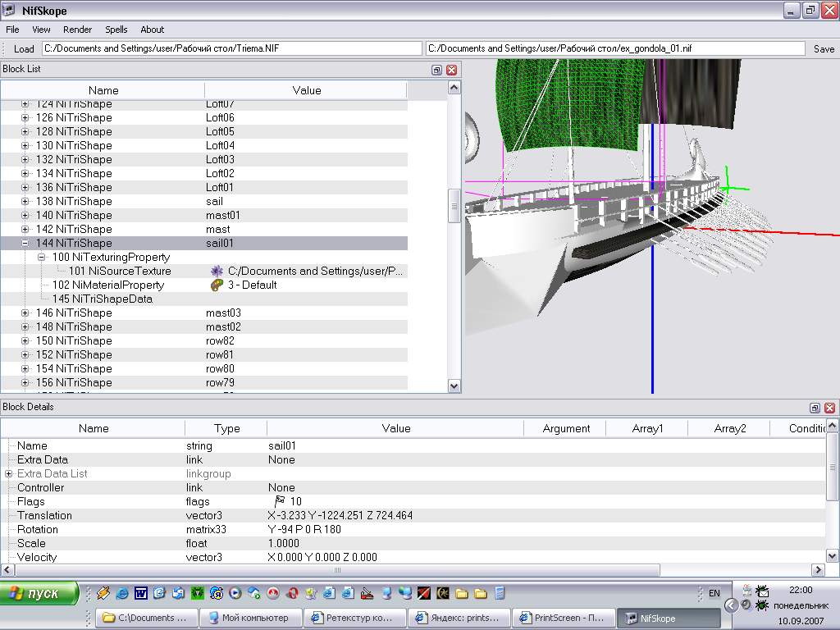The image size is (840, 630).
Task: Expand the 130 NiTriShape node
Action: point(25,146)
